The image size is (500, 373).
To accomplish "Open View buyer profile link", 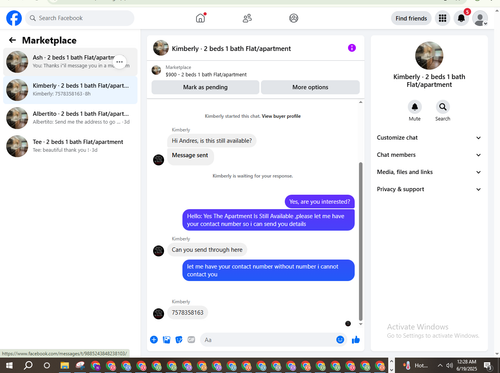I will [x=281, y=116].
